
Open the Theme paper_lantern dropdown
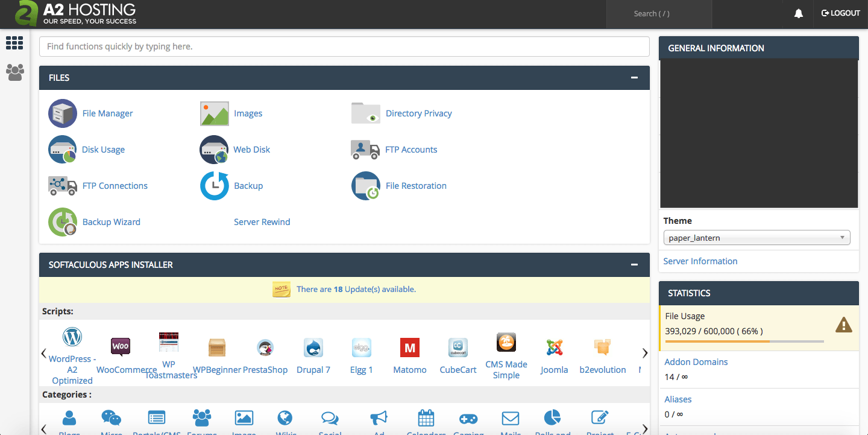756,238
